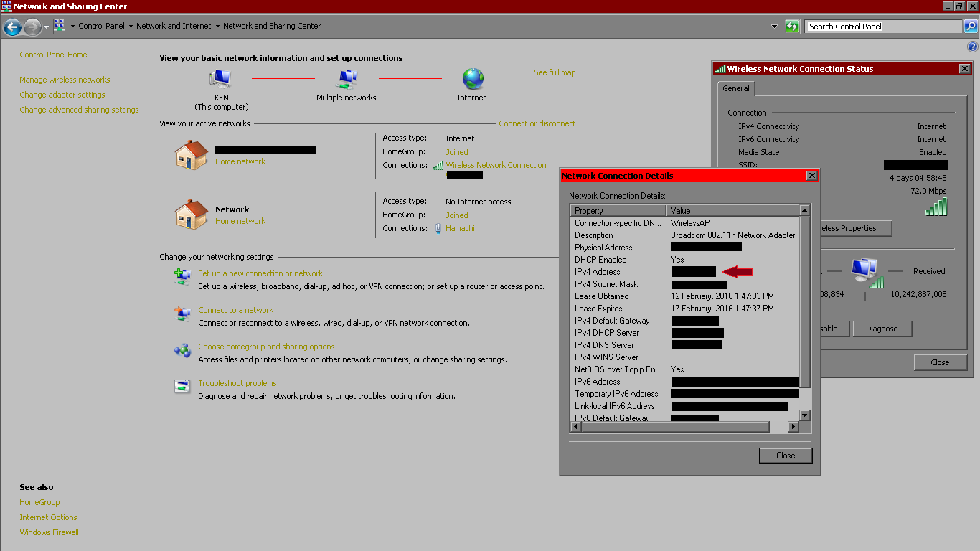Click the Back navigation arrow button
This screenshot has height=551, width=980.
coord(12,27)
